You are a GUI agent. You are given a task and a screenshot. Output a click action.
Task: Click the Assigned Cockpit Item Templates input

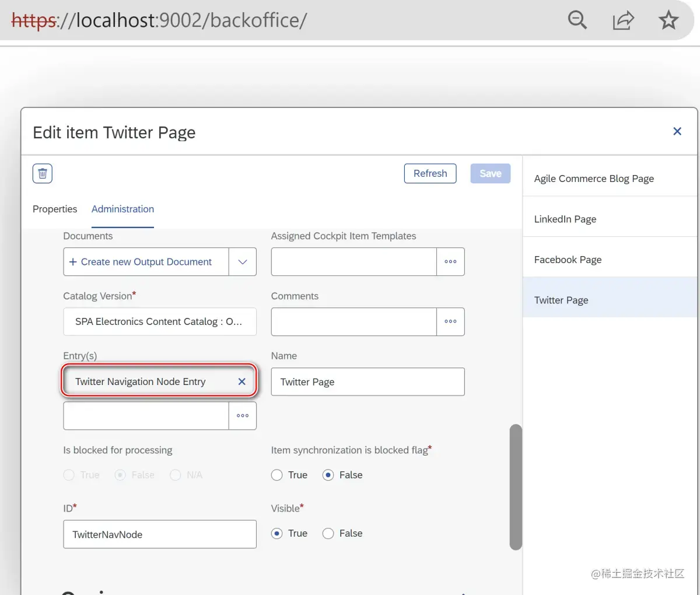tap(354, 261)
